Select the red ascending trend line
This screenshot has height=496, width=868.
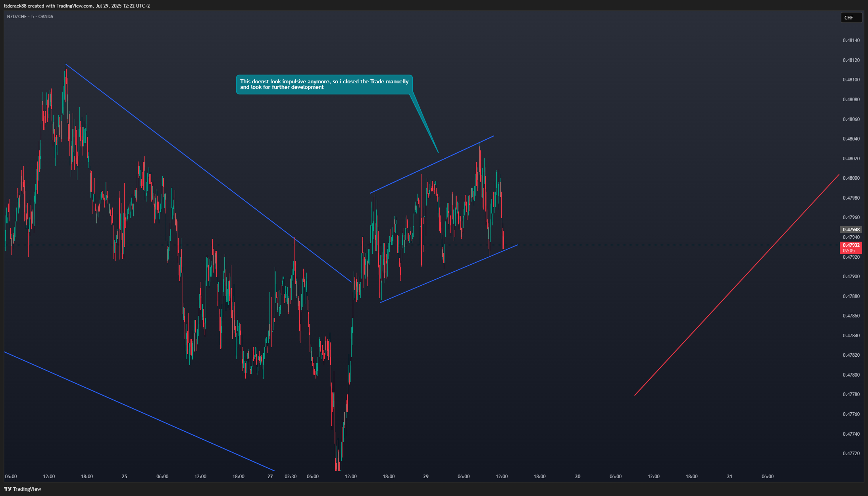(737, 285)
